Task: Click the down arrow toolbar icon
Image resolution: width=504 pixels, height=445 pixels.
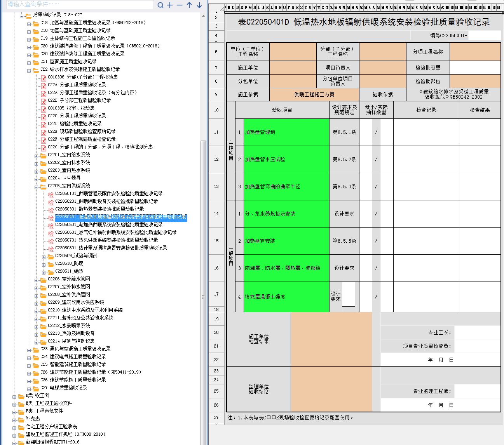Action: click(x=199, y=5)
